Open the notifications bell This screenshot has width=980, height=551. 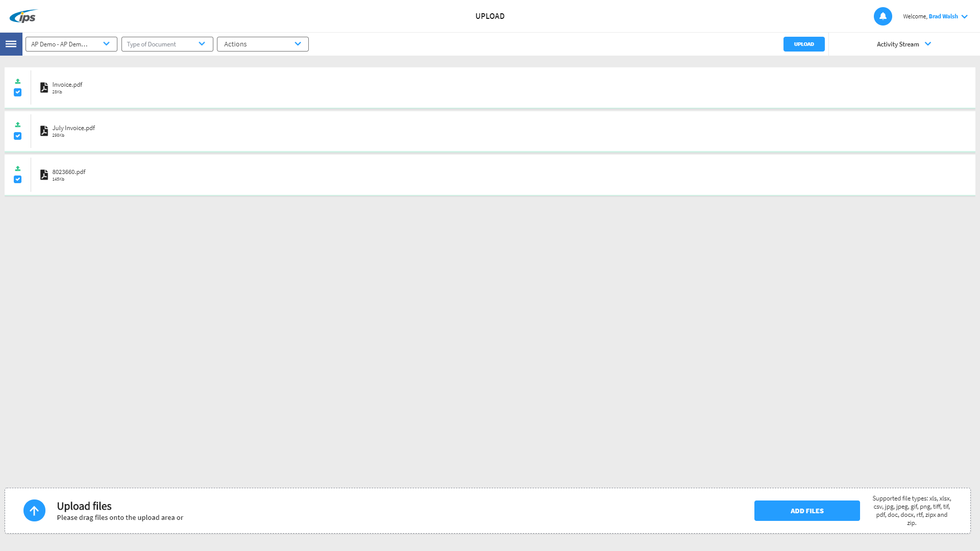[x=883, y=16]
